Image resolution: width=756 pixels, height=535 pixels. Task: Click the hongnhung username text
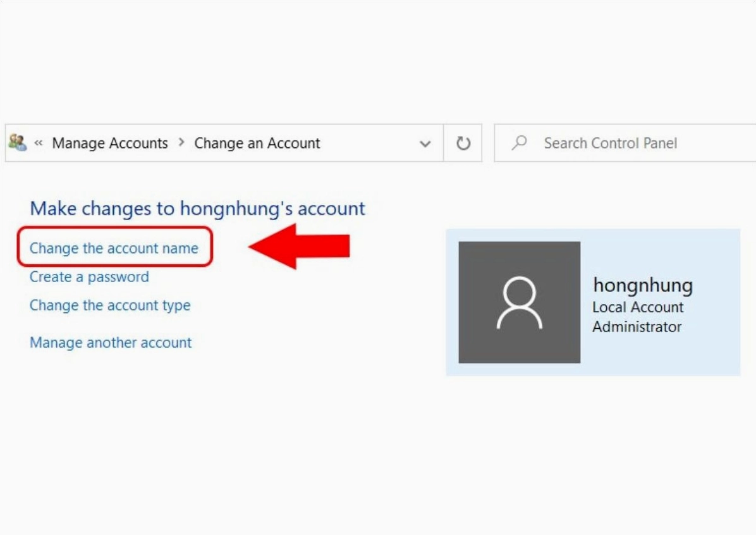(x=642, y=285)
